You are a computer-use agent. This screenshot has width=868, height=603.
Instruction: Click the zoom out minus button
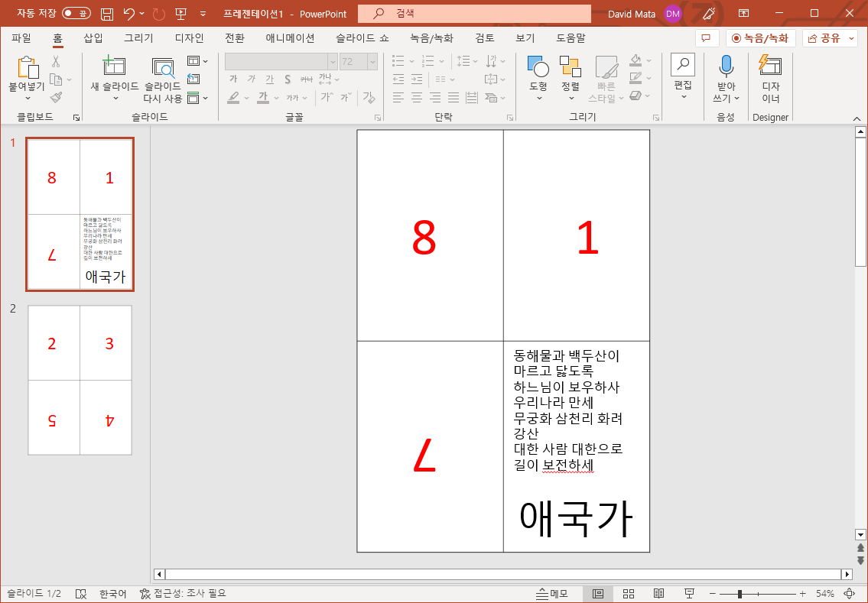coord(713,594)
